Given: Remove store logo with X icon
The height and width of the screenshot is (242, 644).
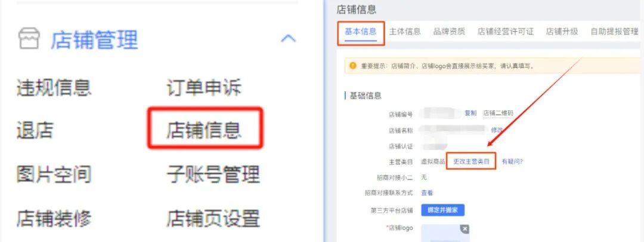Looking at the screenshot, I should pos(464,229).
